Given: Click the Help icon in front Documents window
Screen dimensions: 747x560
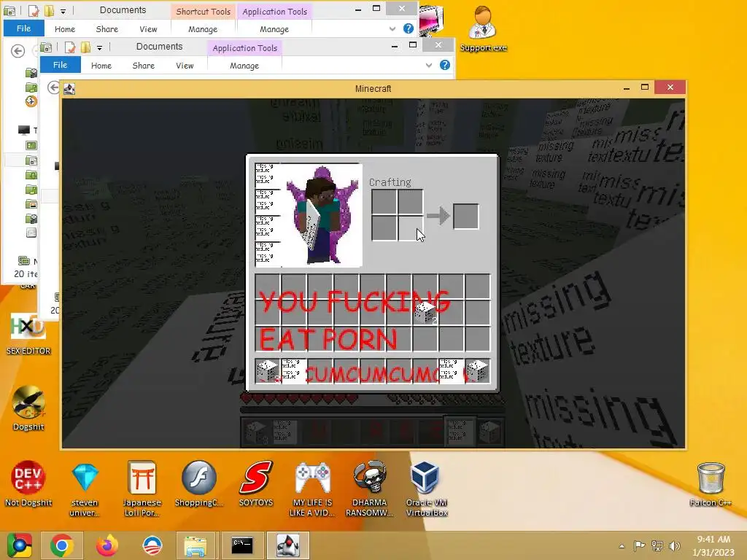Looking at the screenshot, I should [444, 65].
